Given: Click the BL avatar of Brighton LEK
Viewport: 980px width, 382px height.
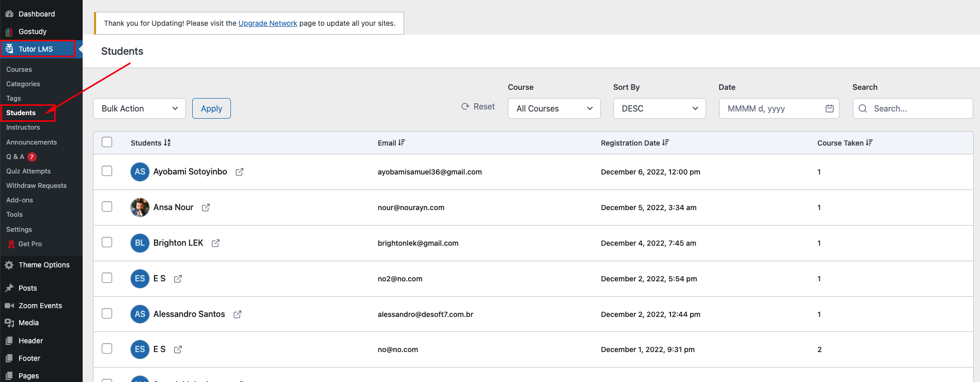Looking at the screenshot, I should [x=140, y=243].
